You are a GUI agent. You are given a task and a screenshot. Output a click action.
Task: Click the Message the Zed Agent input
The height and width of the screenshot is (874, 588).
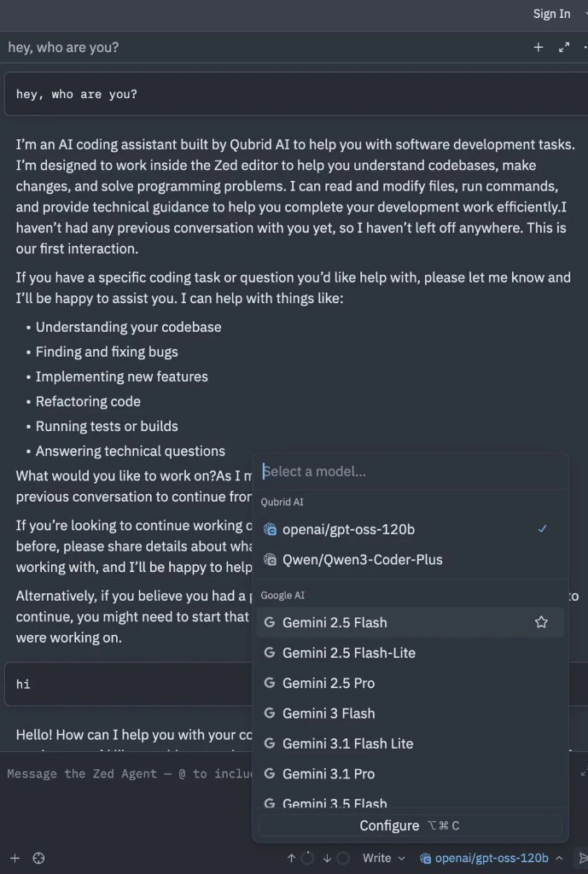pos(128,773)
